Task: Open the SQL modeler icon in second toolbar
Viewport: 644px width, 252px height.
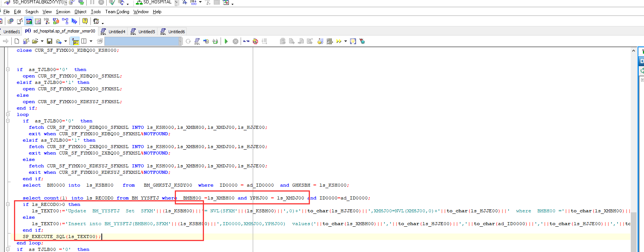Action: (x=47, y=21)
